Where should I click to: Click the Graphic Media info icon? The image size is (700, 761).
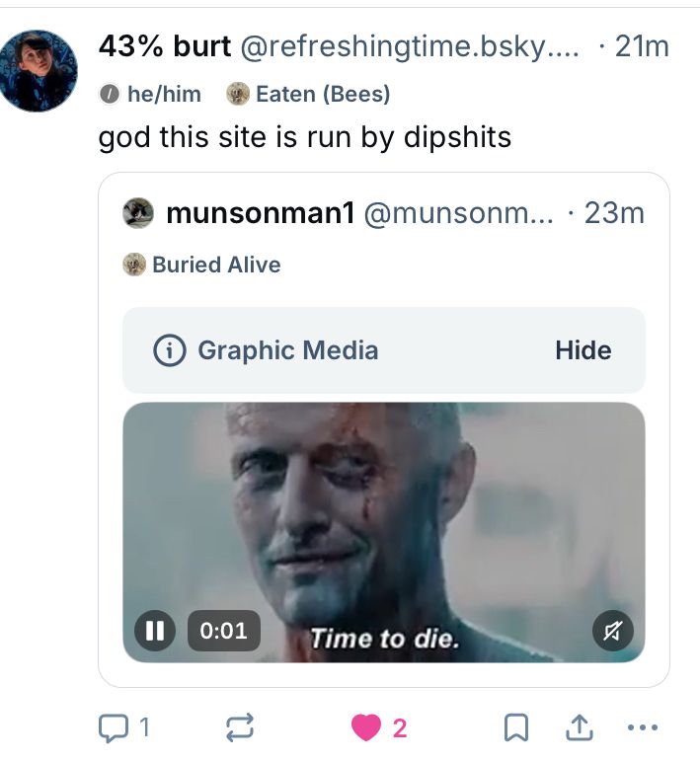coord(171,350)
